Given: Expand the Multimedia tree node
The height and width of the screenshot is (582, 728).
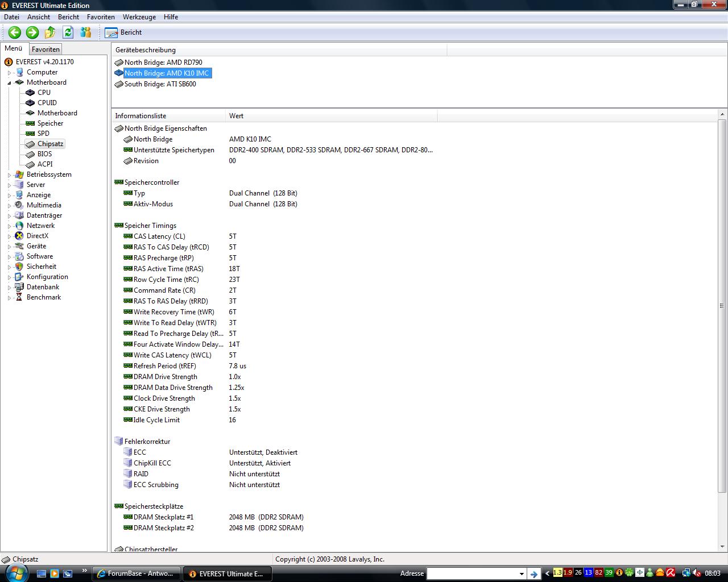Looking at the screenshot, I should click(9, 206).
